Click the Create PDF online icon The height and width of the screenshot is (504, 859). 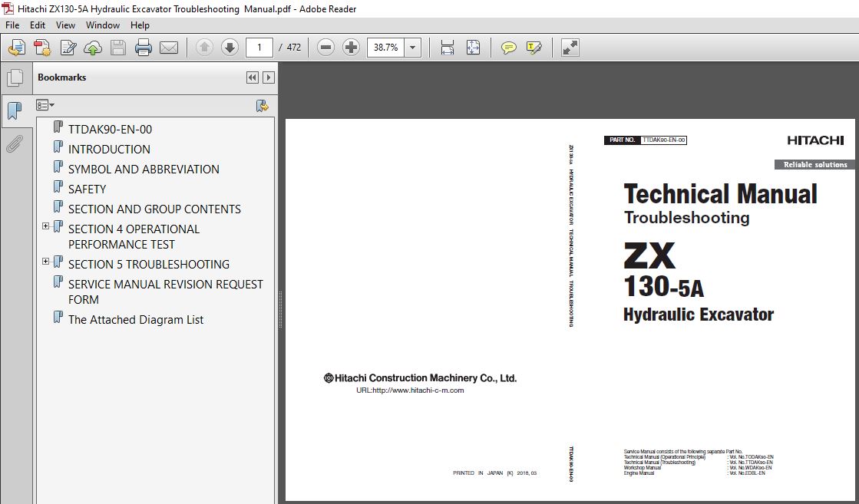pos(17,48)
